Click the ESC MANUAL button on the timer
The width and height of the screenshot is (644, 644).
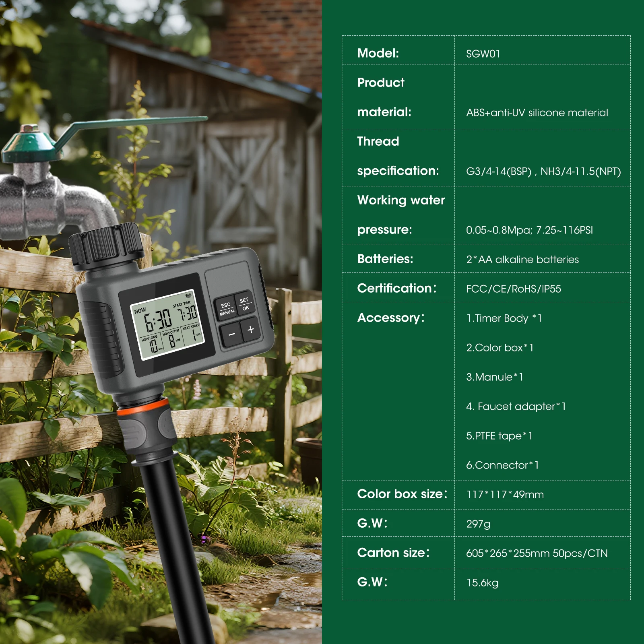tap(226, 309)
